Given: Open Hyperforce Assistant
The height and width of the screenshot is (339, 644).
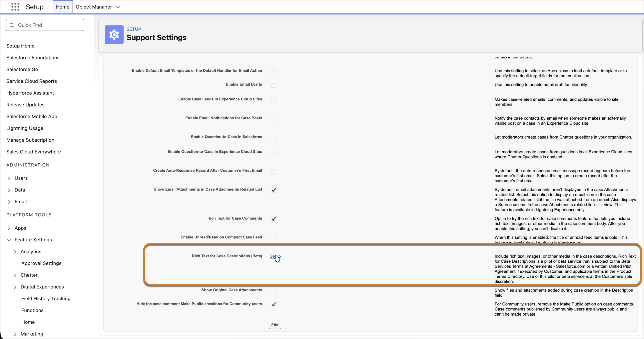Looking at the screenshot, I should tap(30, 93).
